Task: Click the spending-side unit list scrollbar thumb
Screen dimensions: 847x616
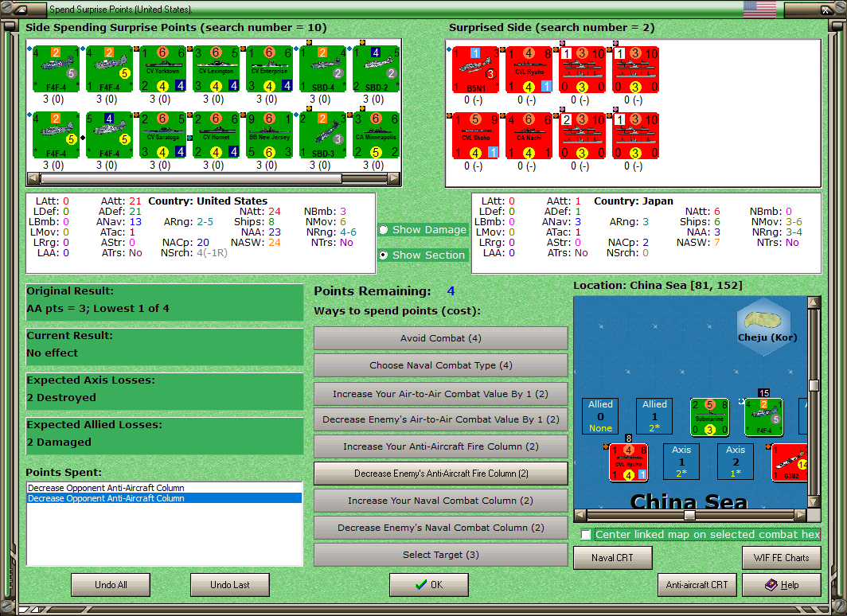Action: point(191,177)
